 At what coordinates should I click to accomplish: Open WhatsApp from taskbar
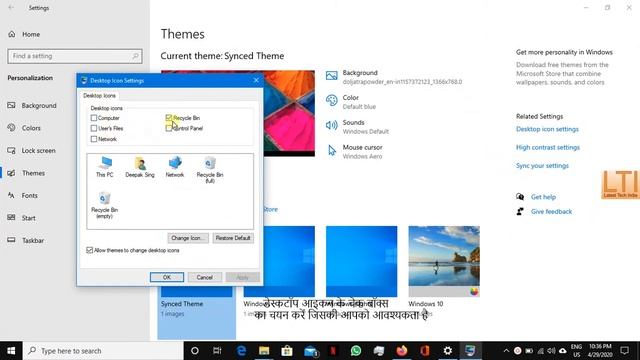click(356, 351)
